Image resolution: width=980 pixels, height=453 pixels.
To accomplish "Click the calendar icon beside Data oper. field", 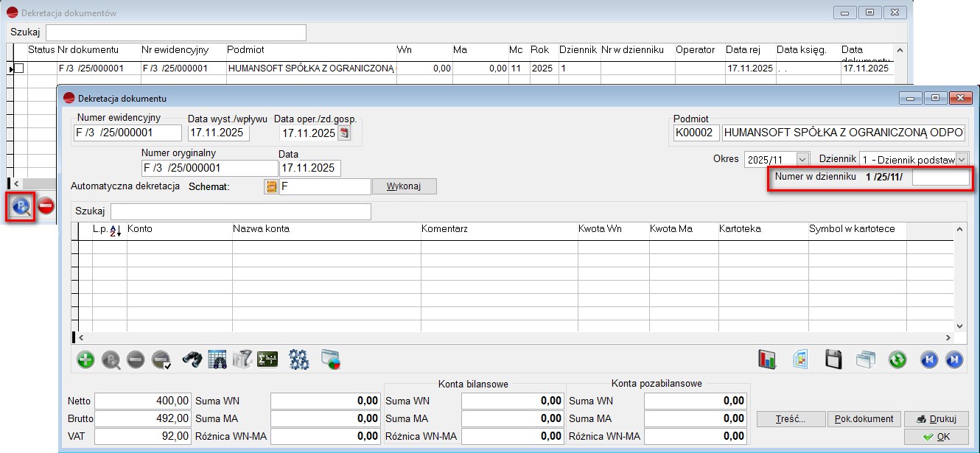I will (x=344, y=133).
